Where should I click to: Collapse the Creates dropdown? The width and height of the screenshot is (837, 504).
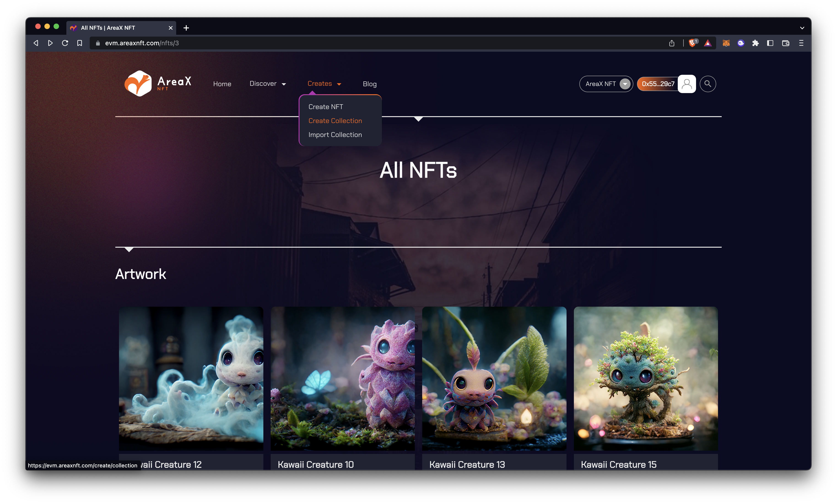pos(324,84)
